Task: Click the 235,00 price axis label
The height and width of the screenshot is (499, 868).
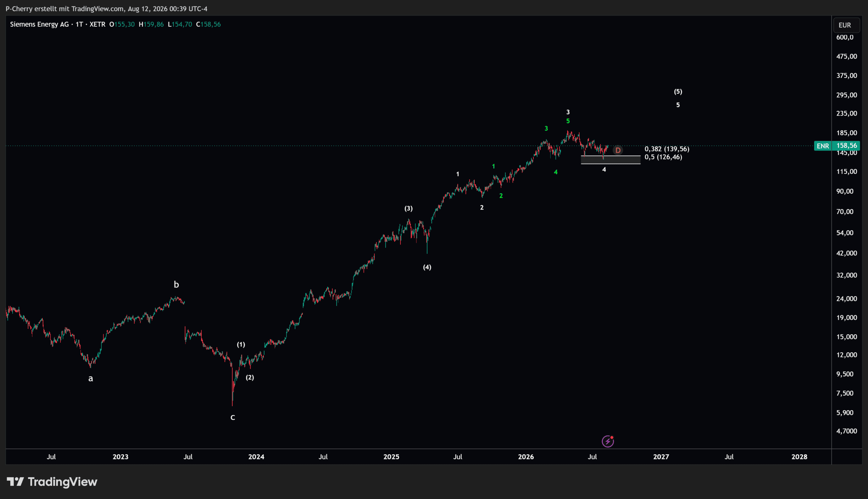Action: (x=846, y=114)
